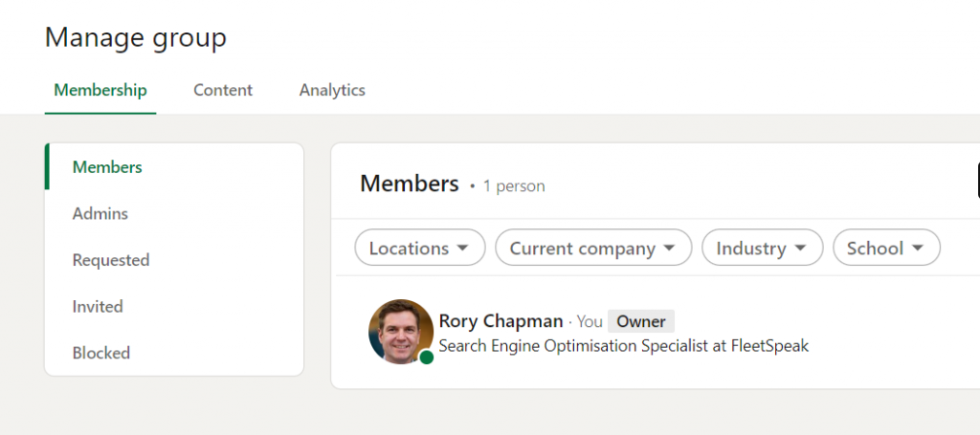Click the Manage group page heading
The height and width of the screenshot is (435, 980).
pyautogui.click(x=136, y=37)
